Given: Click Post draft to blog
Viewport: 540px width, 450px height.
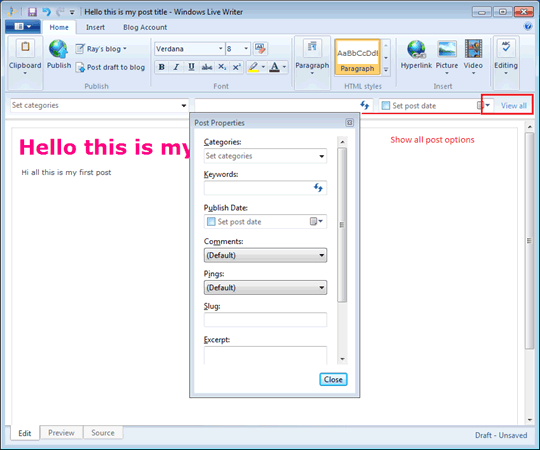Looking at the screenshot, I should point(110,67).
